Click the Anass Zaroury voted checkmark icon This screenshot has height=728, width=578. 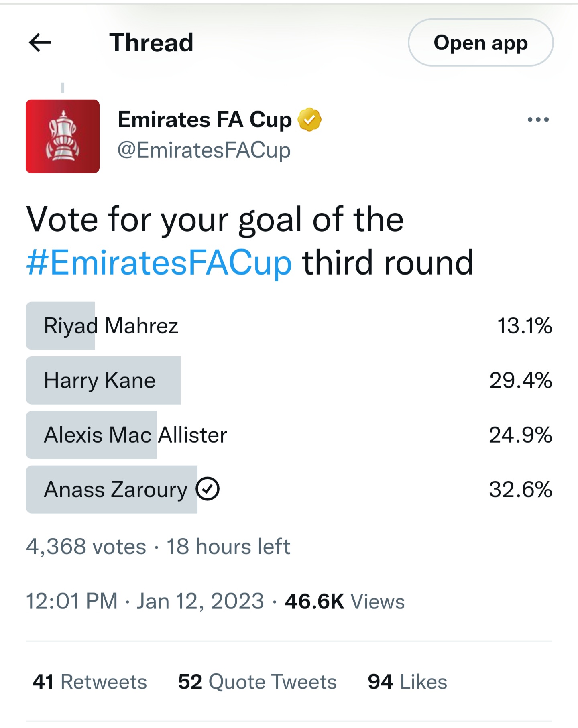click(x=208, y=489)
